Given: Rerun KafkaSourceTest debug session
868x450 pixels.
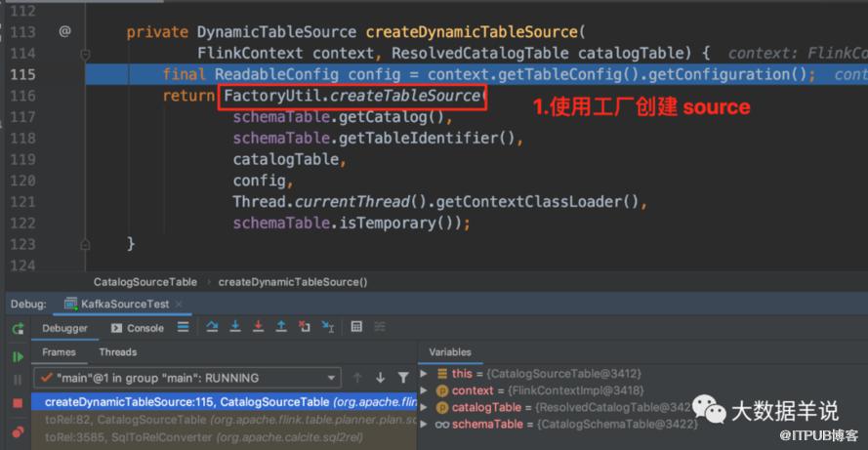Looking at the screenshot, I should click(18, 329).
